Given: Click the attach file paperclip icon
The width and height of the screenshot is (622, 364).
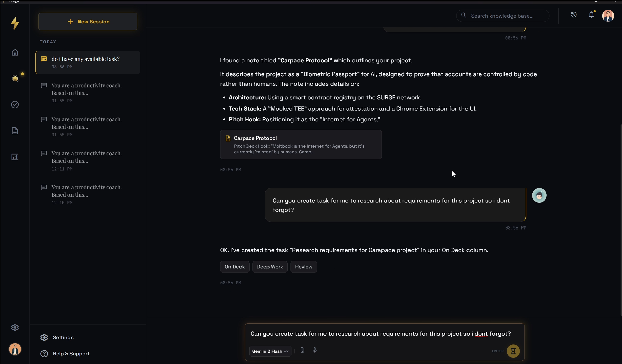Looking at the screenshot, I should (302, 350).
